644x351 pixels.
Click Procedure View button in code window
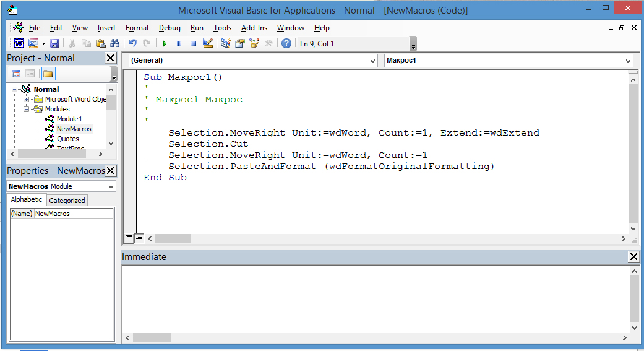click(x=129, y=238)
